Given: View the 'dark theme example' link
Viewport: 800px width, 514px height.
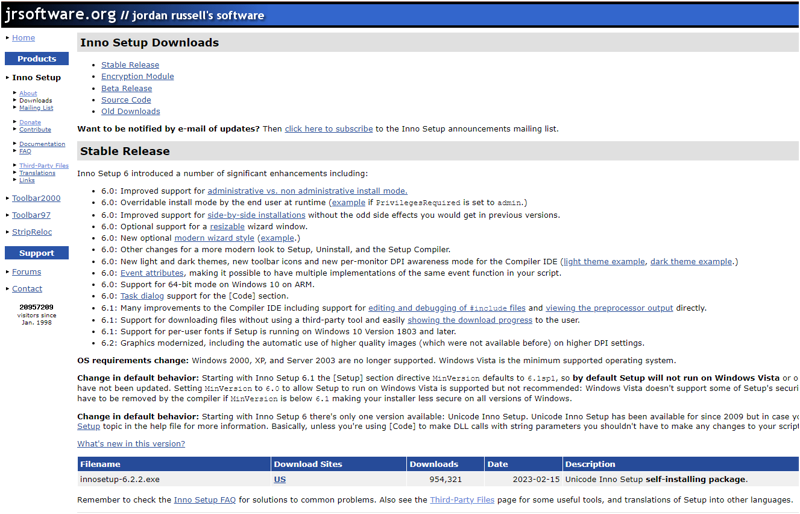Looking at the screenshot, I should pyautogui.click(x=691, y=261).
